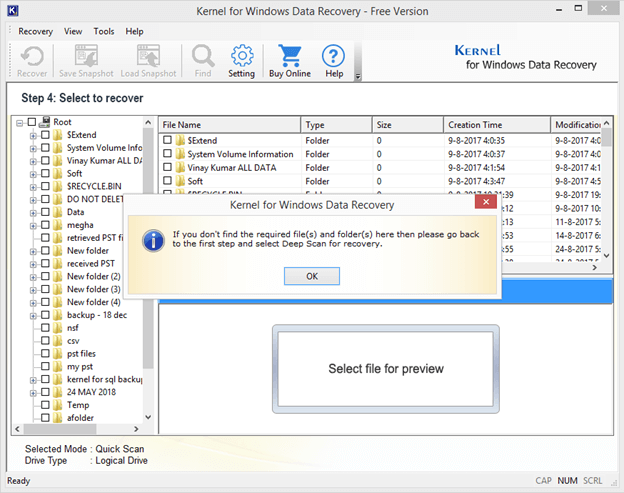Click the app icon in title bar
The width and height of the screenshot is (624, 493).
click(x=12, y=10)
